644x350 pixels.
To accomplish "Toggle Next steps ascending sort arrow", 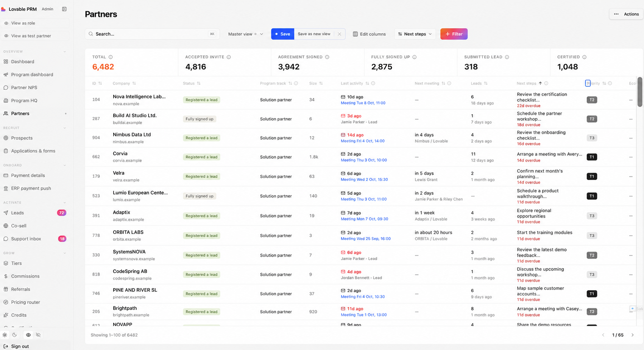I will 540,83.
